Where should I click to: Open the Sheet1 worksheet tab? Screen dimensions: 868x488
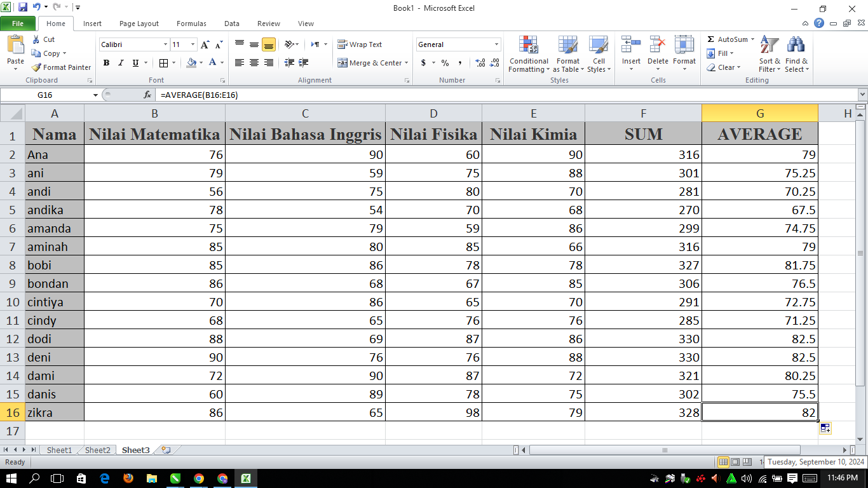60,450
